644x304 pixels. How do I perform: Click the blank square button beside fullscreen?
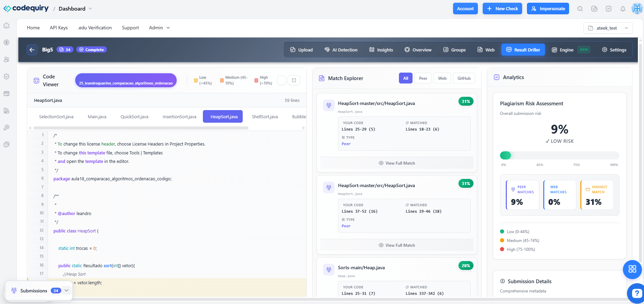[281, 80]
